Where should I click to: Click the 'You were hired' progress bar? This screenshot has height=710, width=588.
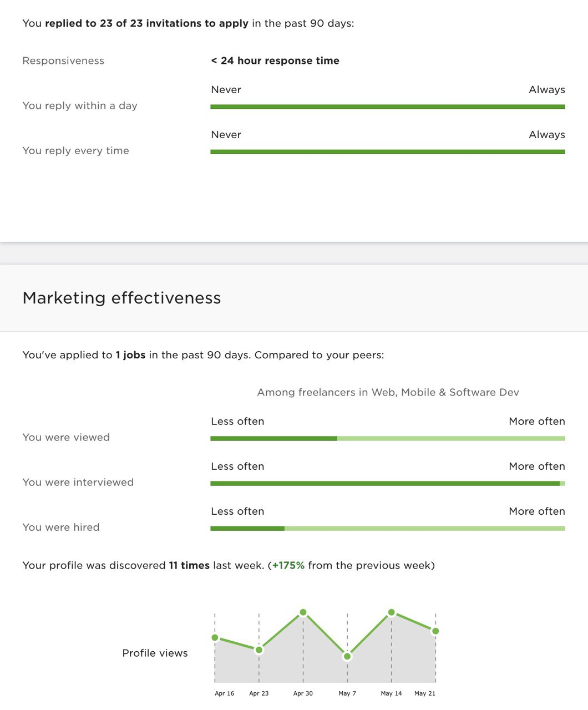click(x=388, y=528)
